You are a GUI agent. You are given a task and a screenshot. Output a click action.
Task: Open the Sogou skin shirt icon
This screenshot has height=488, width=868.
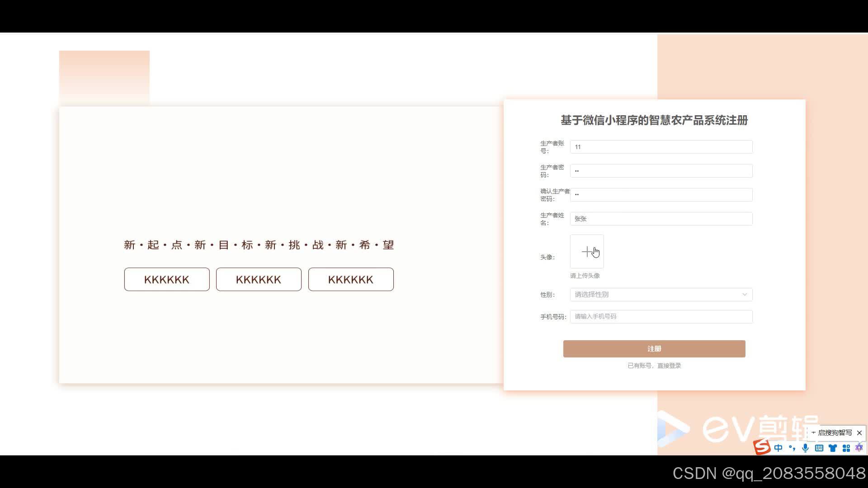pyautogui.click(x=833, y=448)
